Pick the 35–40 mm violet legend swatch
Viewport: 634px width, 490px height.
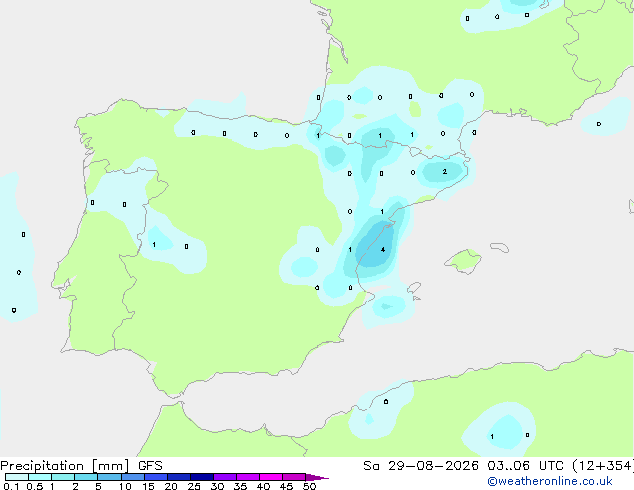pyautogui.click(x=248, y=477)
